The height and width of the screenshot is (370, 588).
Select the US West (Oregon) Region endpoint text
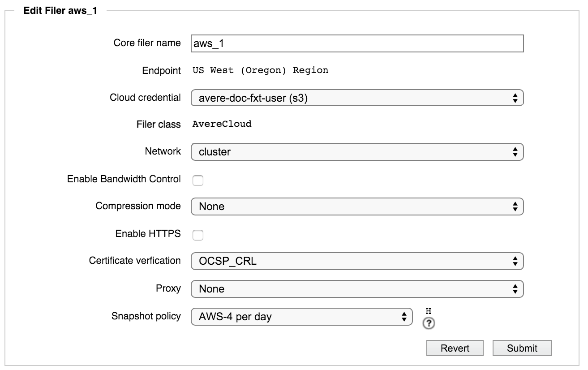260,70
